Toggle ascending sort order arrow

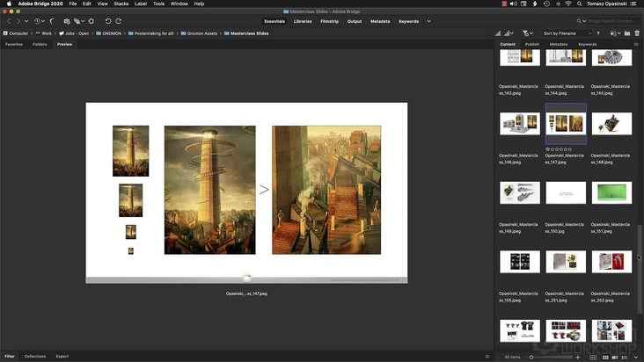(598, 33)
